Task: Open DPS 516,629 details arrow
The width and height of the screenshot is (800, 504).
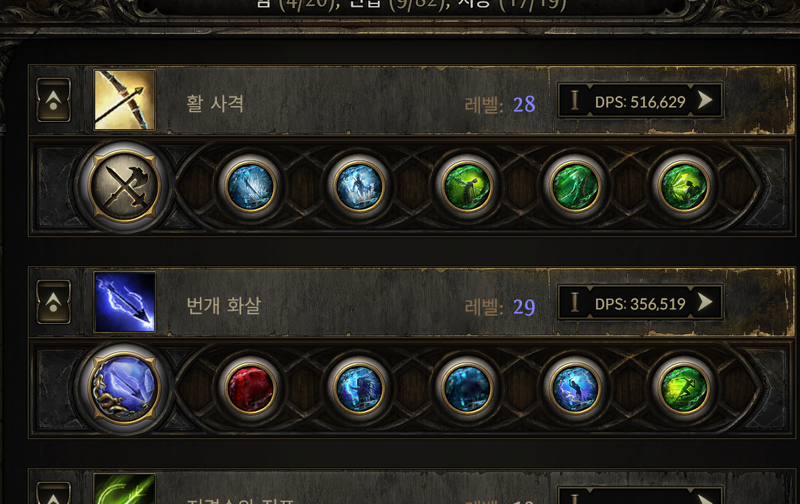Action: click(705, 100)
